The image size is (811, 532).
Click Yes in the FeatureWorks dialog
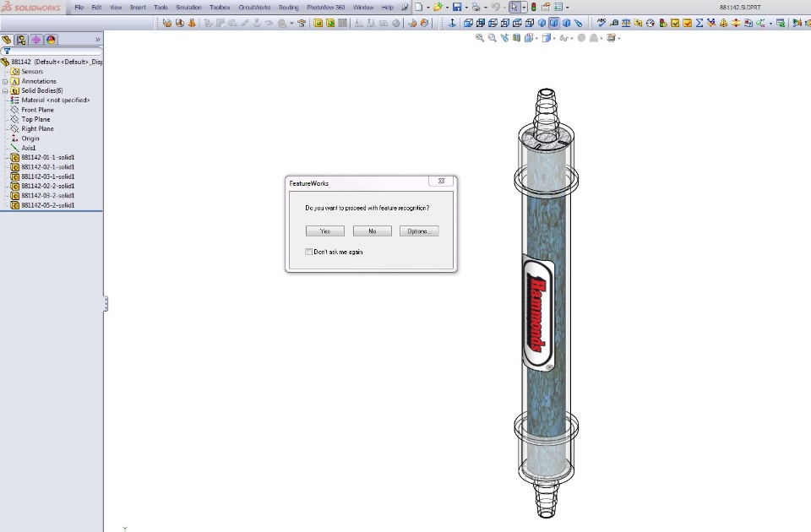pos(324,231)
